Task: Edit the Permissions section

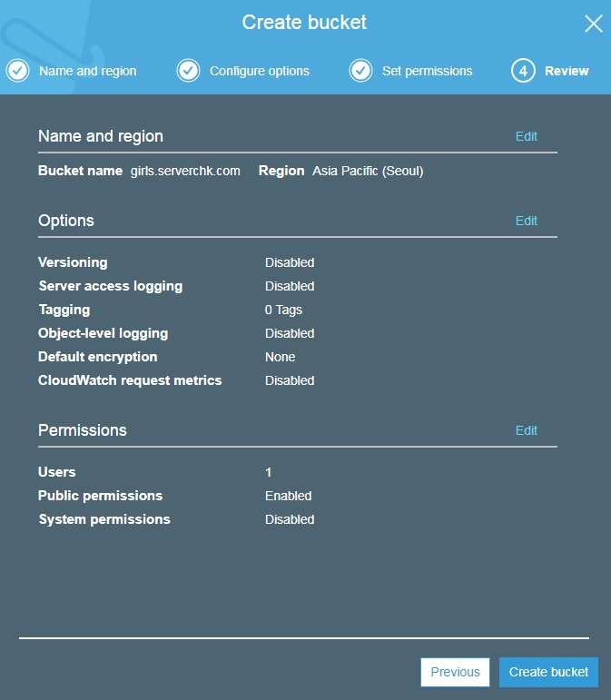Action: 527,430
